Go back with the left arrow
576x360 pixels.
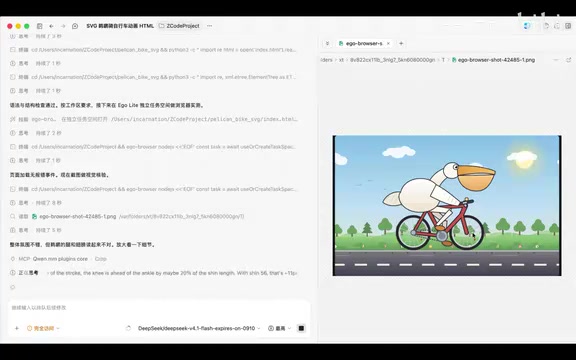(51, 26)
